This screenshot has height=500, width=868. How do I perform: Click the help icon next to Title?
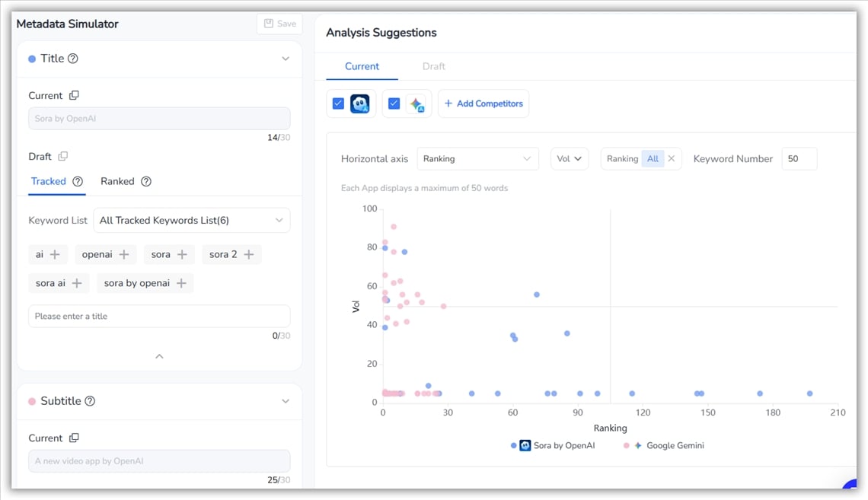coord(73,59)
